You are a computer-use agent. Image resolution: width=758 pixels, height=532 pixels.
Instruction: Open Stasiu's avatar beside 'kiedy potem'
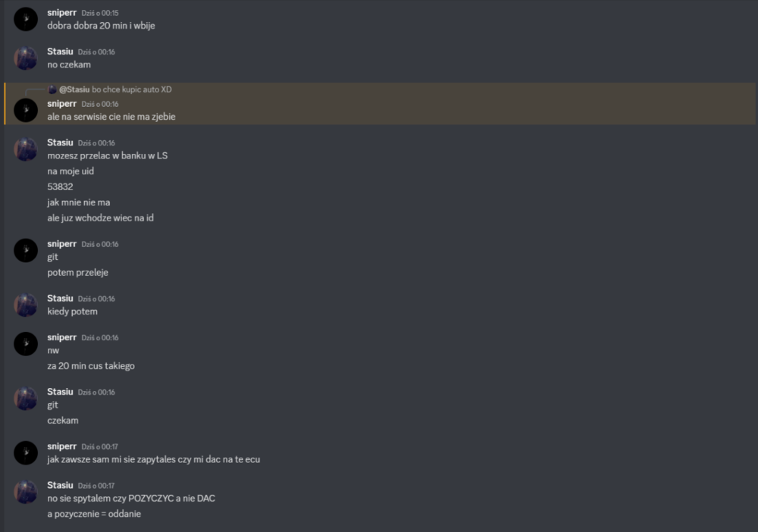pos(26,305)
